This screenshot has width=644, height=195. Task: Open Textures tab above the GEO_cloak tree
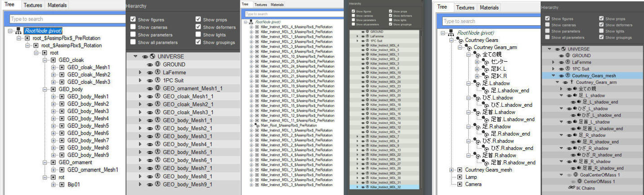[x=32, y=5]
